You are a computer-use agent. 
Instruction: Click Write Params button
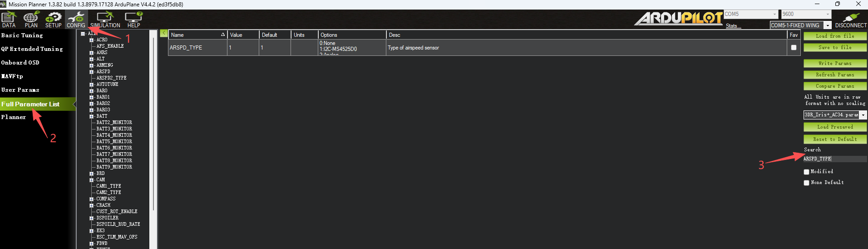coord(835,63)
